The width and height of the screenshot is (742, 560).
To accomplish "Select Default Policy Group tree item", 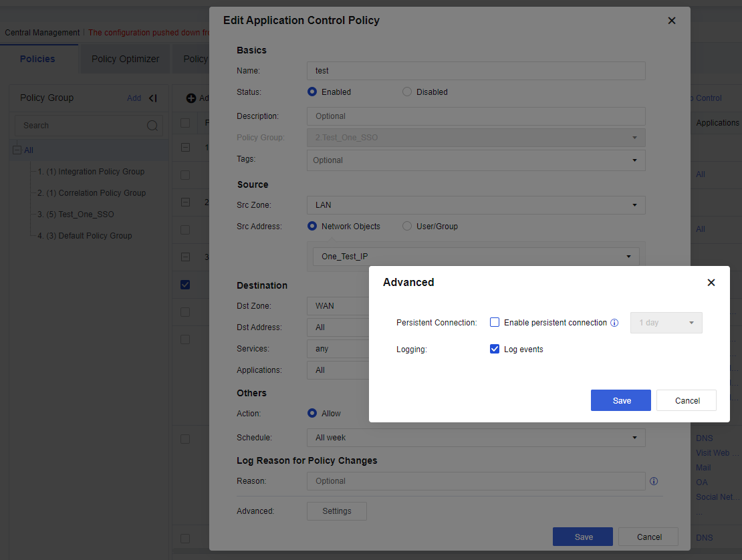I will 85,235.
